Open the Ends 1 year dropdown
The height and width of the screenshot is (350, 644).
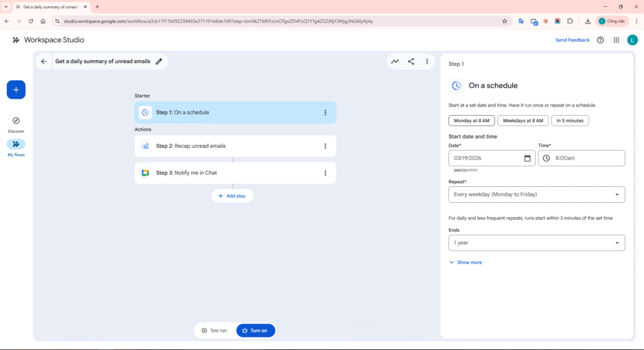click(x=536, y=242)
